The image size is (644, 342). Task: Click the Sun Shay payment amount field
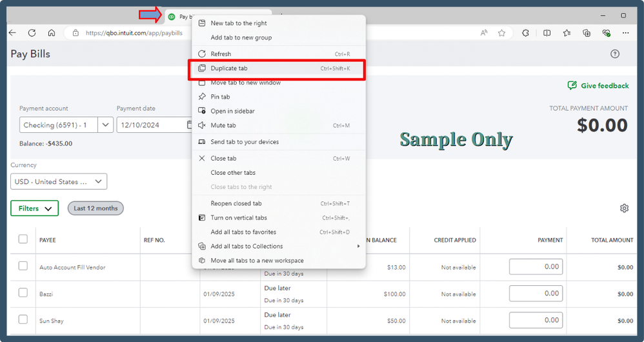536,320
